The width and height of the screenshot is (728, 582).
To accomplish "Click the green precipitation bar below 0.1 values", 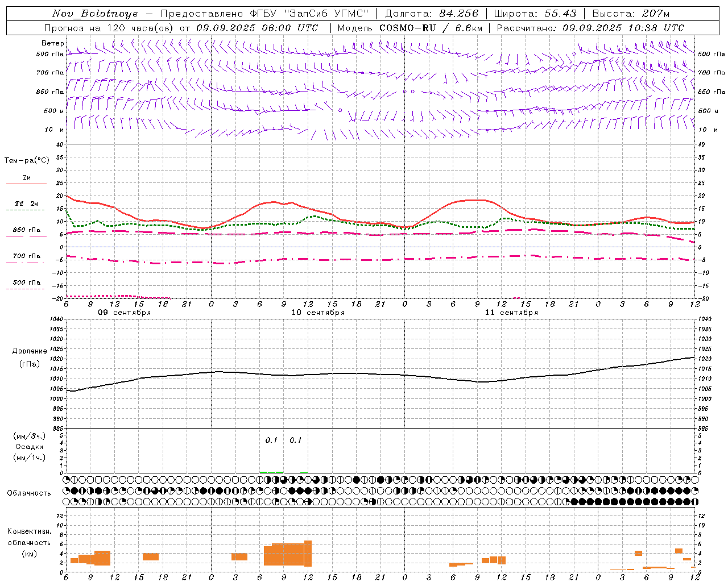I will tap(271, 472).
